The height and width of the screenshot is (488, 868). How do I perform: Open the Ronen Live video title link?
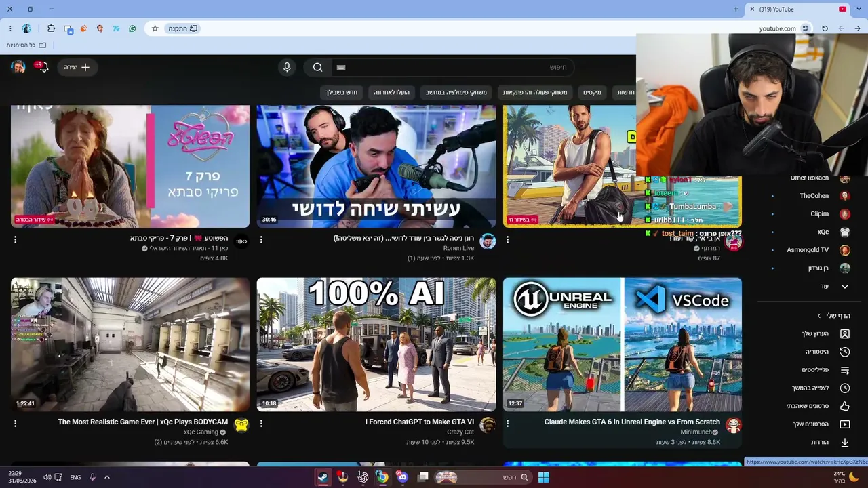tap(404, 239)
